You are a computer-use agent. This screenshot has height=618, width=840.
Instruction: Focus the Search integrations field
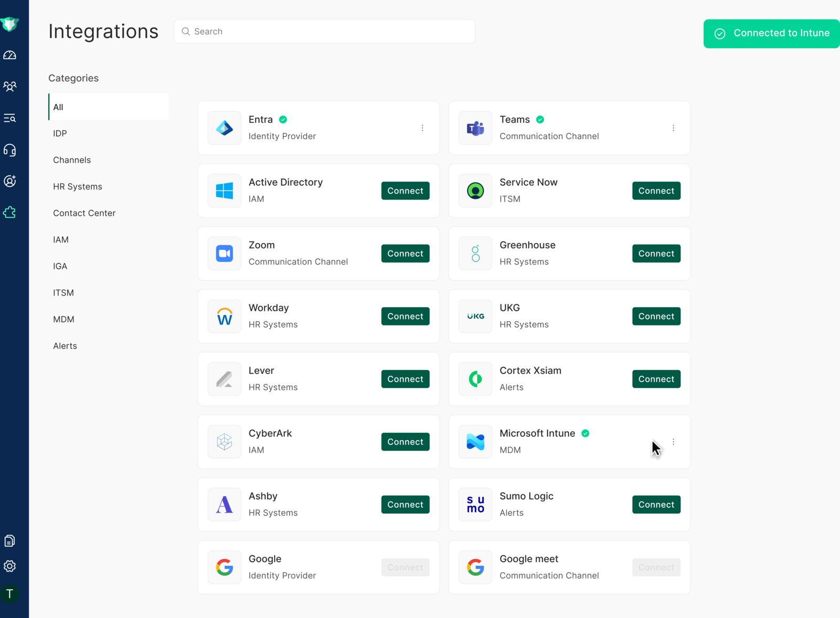[x=324, y=32]
